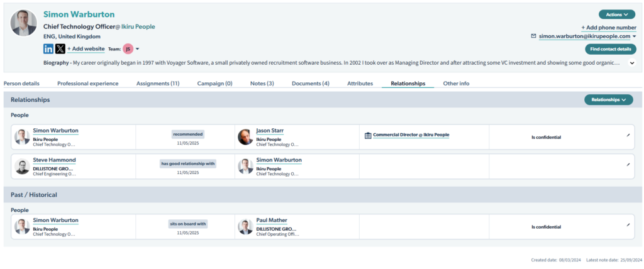
Task: Expand the full Biography text chevron
Action: [632, 63]
